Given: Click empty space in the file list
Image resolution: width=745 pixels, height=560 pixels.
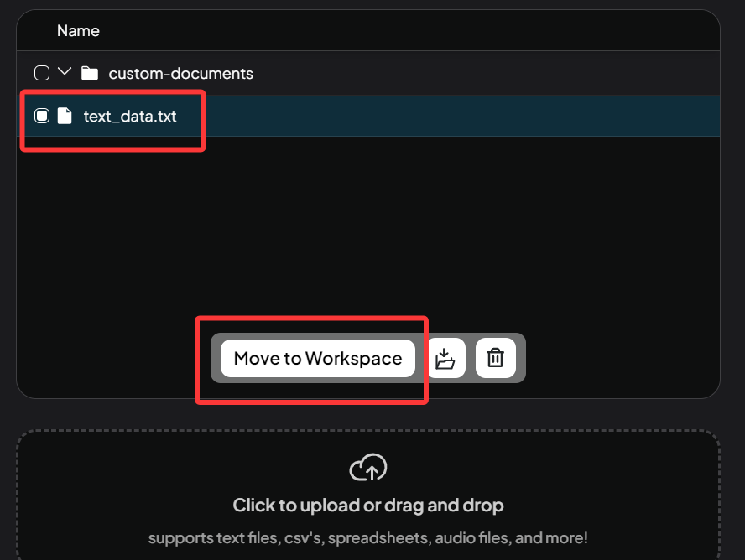Looking at the screenshot, I should point(369,226).
